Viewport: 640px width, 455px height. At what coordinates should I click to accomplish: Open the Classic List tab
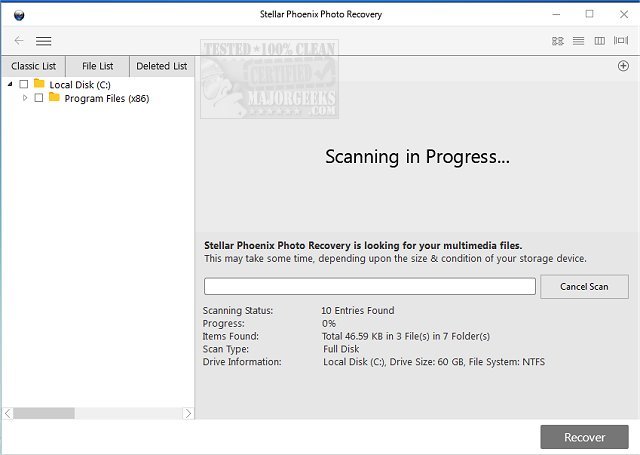tap(33, 66)
